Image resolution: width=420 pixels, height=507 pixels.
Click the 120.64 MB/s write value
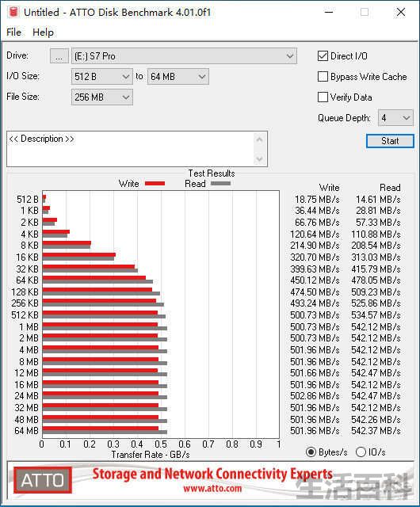click(315, 234)
